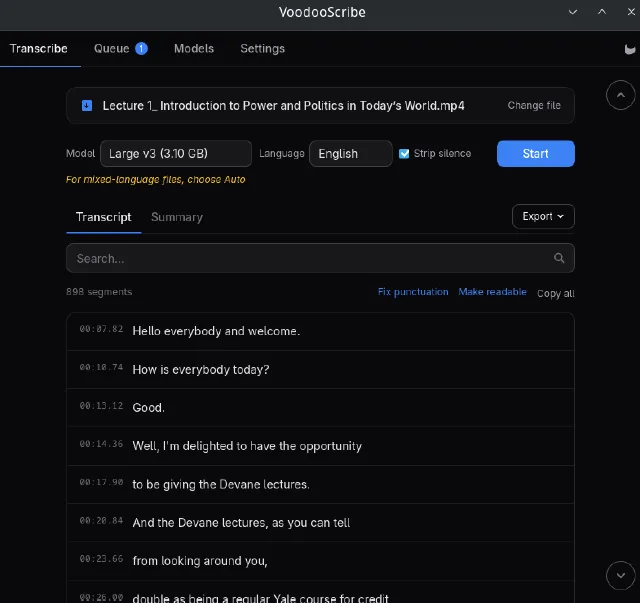Click timestamp 00:13.12

pyautogui.click(x=101, y=406)
